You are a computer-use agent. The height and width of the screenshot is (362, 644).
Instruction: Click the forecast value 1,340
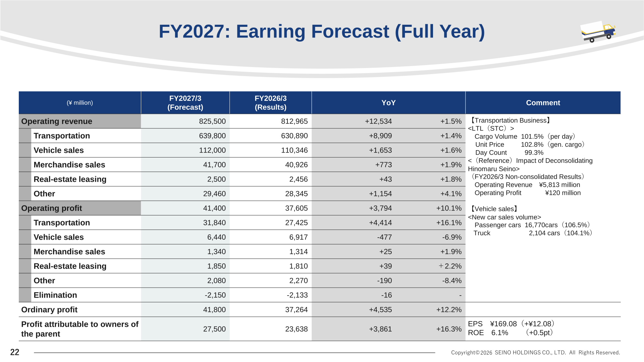[x=216, y=252]
